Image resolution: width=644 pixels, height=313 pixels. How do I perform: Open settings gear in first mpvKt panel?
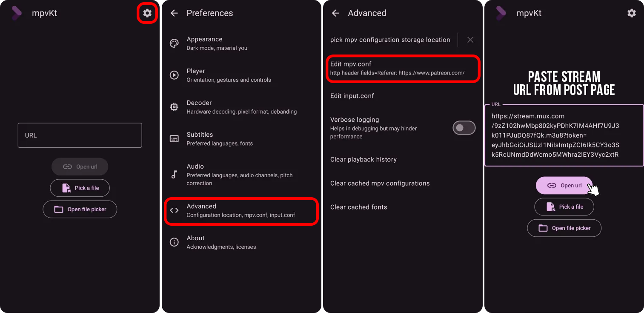coord(147,13)
